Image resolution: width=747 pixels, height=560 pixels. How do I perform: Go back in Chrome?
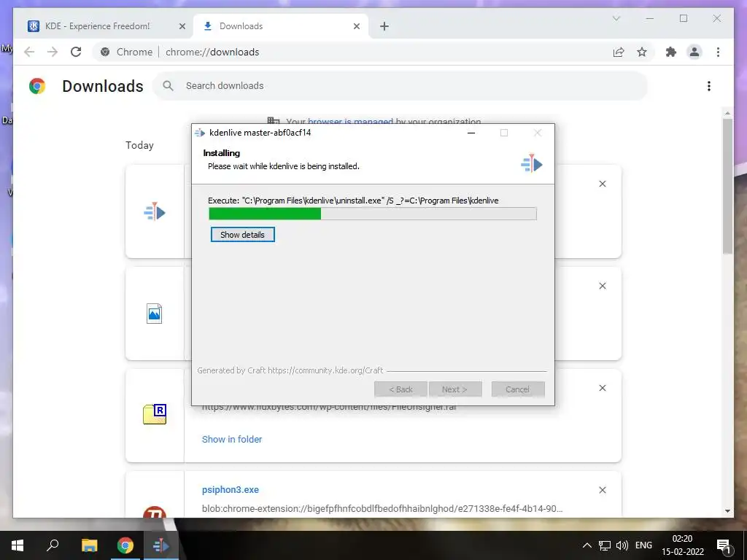[29, 52]
